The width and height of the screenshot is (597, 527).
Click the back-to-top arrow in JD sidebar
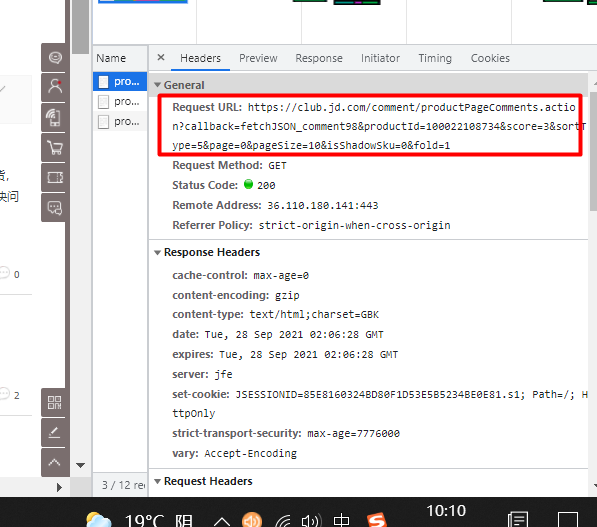(x=55, y=463)
